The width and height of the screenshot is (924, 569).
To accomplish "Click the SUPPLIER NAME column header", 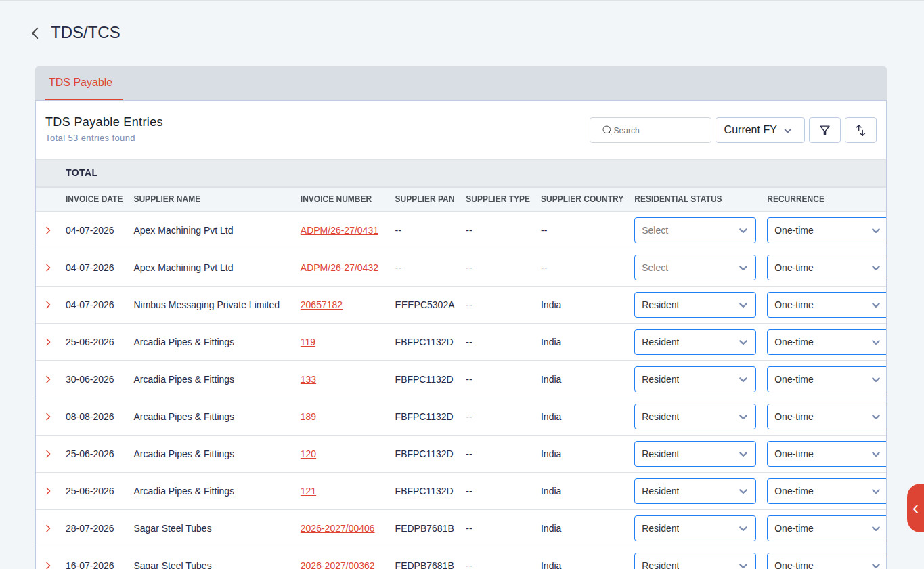I will (167, 199).
